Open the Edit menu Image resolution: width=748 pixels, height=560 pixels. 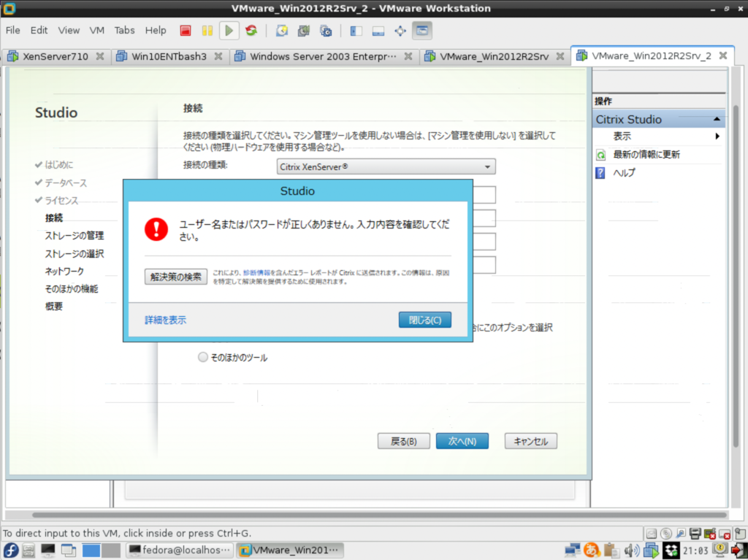[39, 30]
